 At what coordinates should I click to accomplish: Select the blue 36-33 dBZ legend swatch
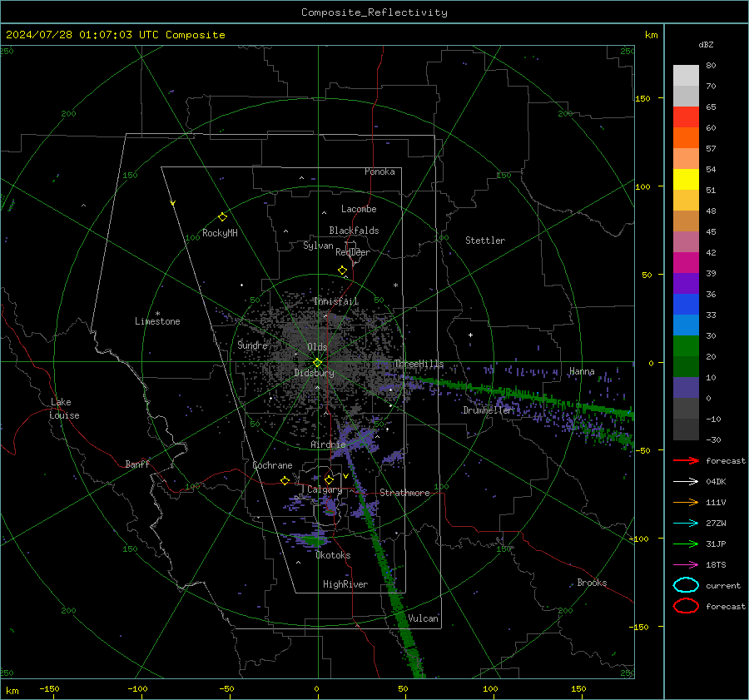[686, 305]
